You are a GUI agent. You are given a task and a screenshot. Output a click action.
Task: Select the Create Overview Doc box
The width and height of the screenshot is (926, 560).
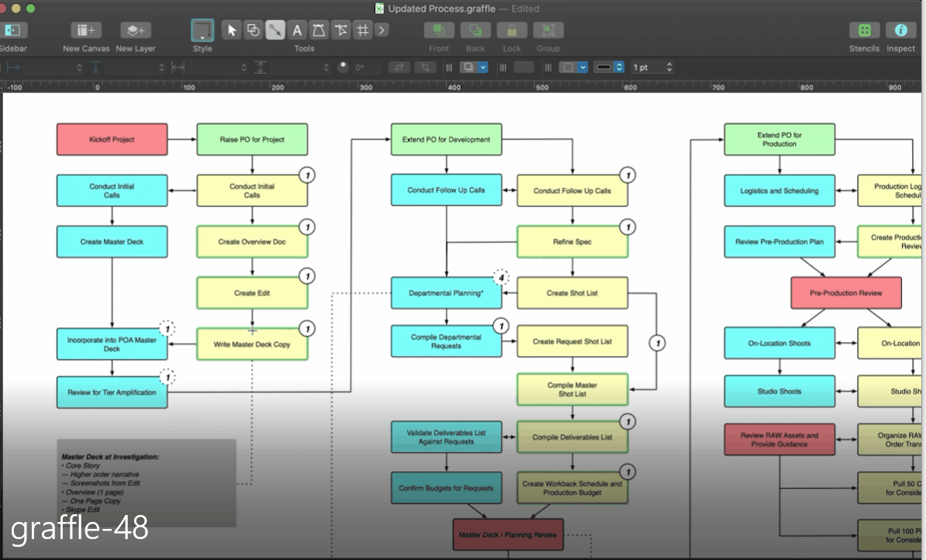(252, 241)
